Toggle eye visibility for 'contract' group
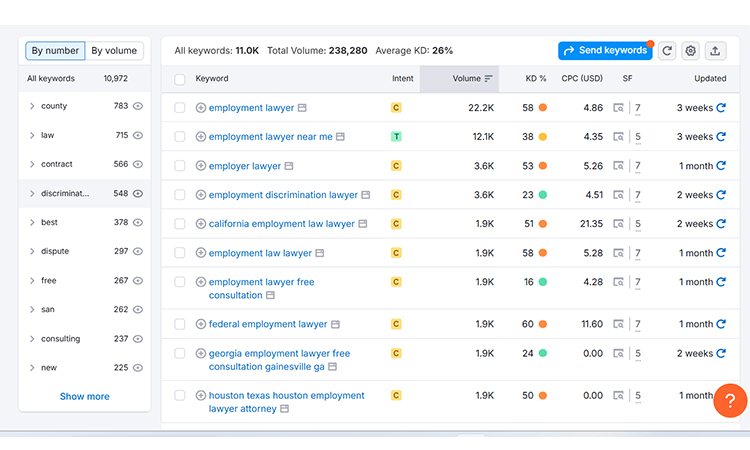Screen dimensions: 750x450 (138, 164)
